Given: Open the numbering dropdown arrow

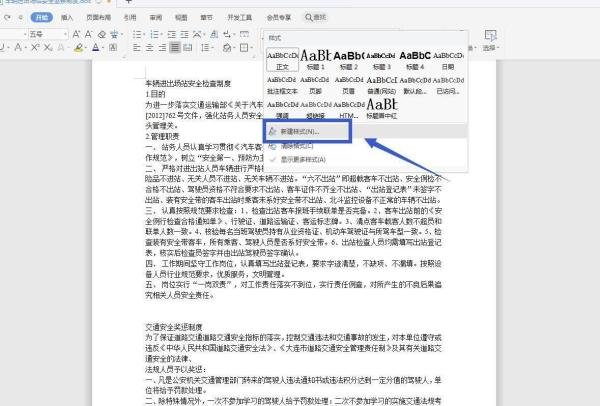Looking at the screenshot, I should click(x=162, y=34).
